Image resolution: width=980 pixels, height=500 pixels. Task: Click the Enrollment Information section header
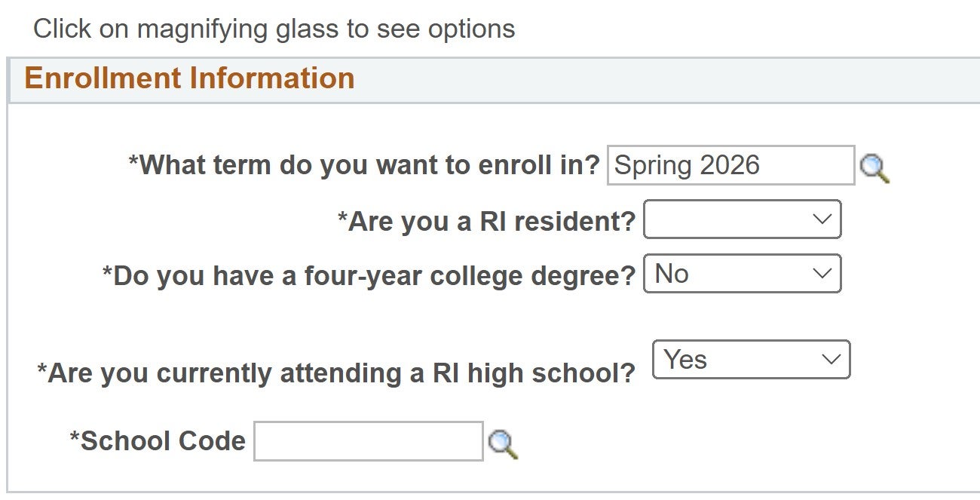tap(190, 78)
